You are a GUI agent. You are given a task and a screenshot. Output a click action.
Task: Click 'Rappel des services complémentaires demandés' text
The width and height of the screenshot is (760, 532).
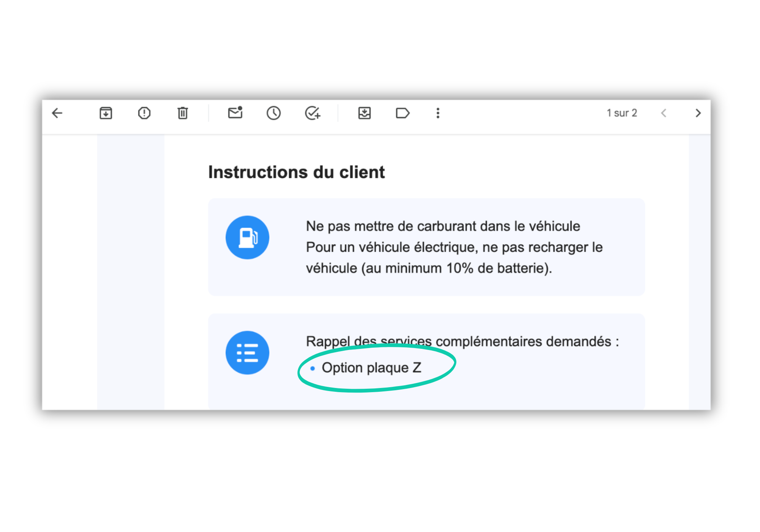pyautogui.click(x=459, y=341)
